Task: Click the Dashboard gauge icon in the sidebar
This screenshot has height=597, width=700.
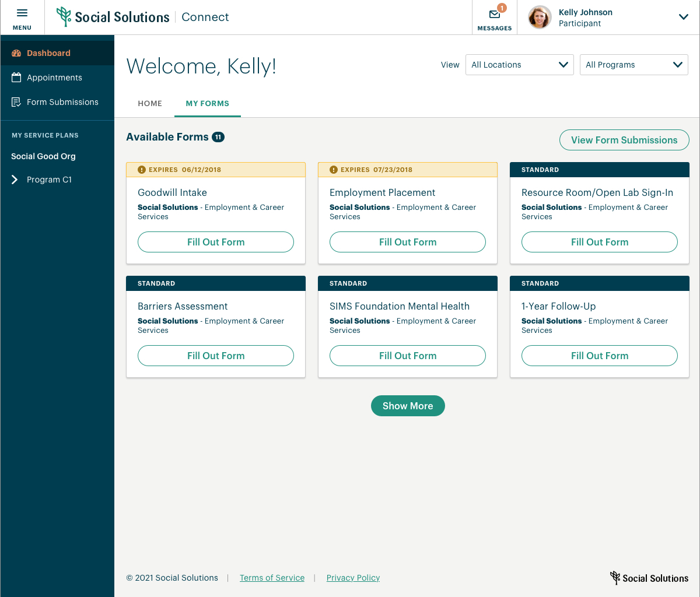Action: tap(16, 53)
